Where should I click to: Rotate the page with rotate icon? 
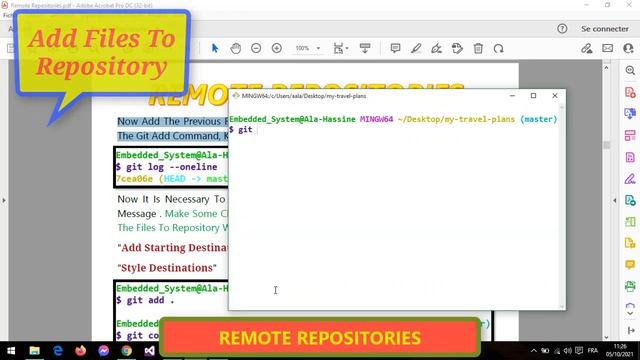coord(498,49)
